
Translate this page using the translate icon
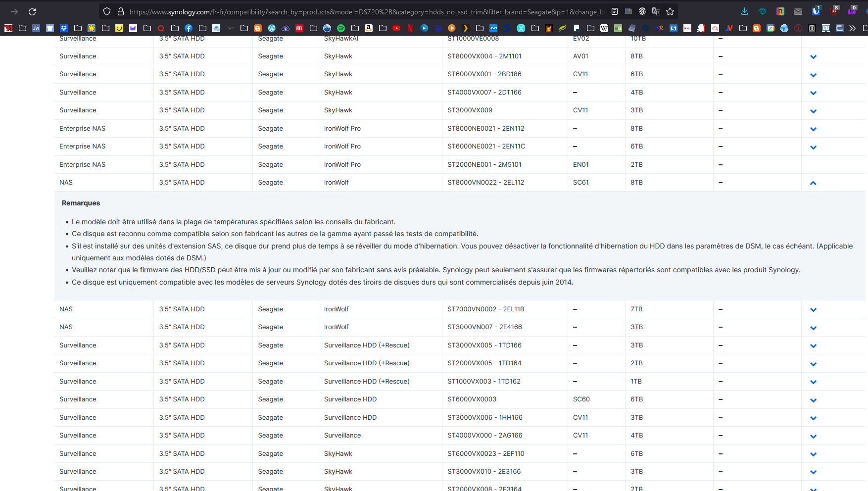coord(656,11)
